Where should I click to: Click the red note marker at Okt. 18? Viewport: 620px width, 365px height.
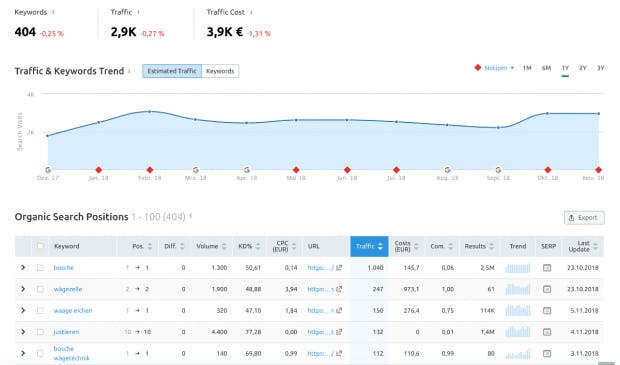548,170
